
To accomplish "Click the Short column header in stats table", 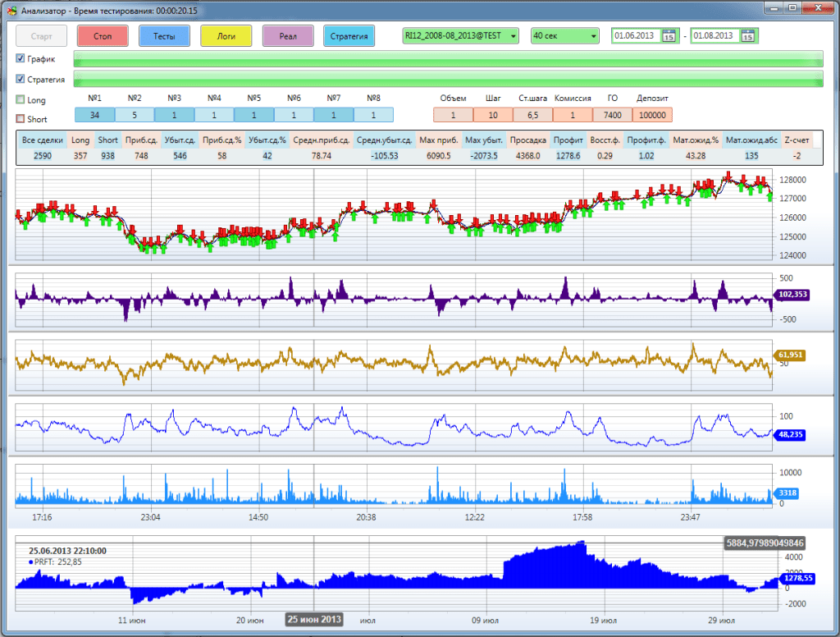I will (x=107, y=140).
